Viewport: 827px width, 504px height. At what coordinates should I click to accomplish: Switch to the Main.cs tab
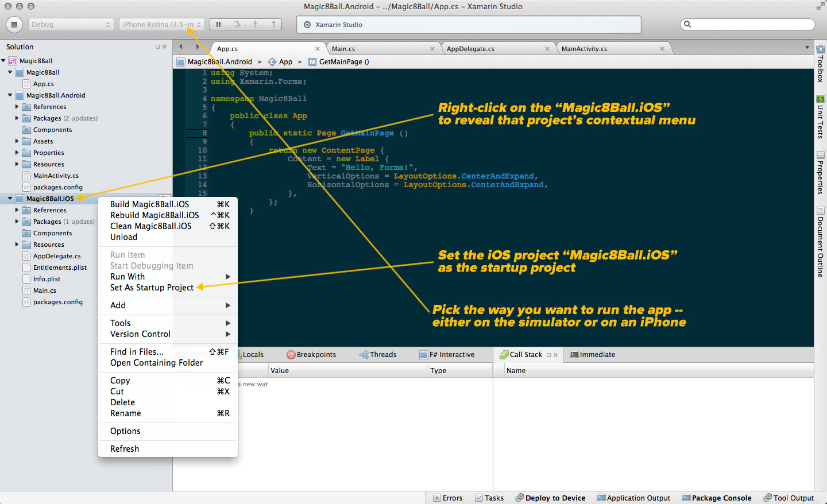tap(384, 49)
